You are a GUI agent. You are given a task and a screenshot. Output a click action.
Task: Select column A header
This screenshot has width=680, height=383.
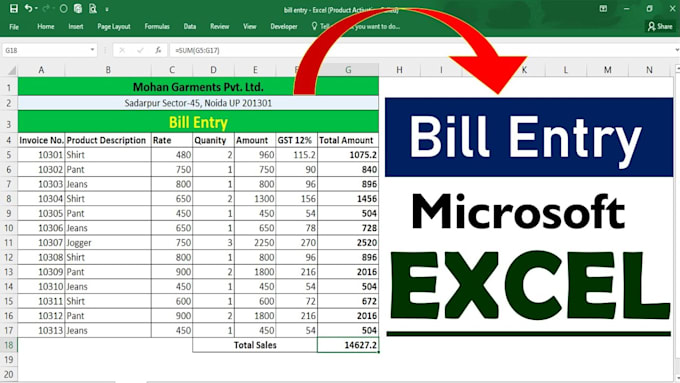pyautogui.click(x=41, y=70)
